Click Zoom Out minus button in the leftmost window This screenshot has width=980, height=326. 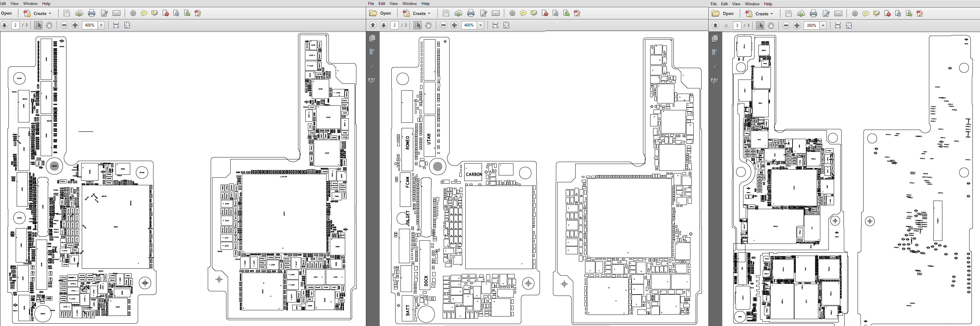[64, 25]
